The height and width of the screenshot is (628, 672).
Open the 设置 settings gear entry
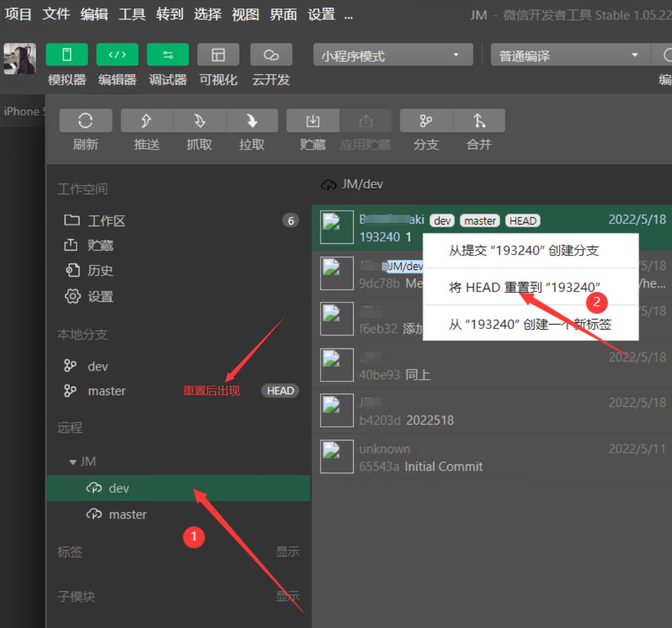tap(178, 297)
